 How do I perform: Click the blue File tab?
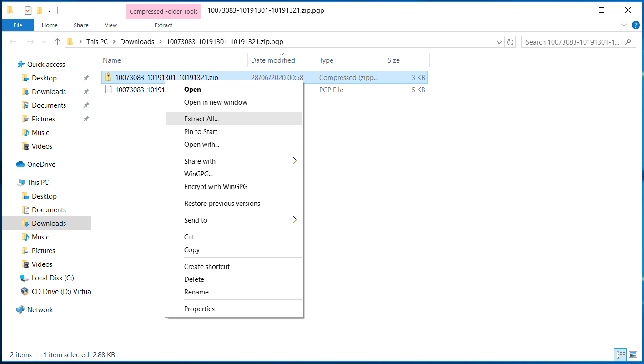[x=18, y=25]
